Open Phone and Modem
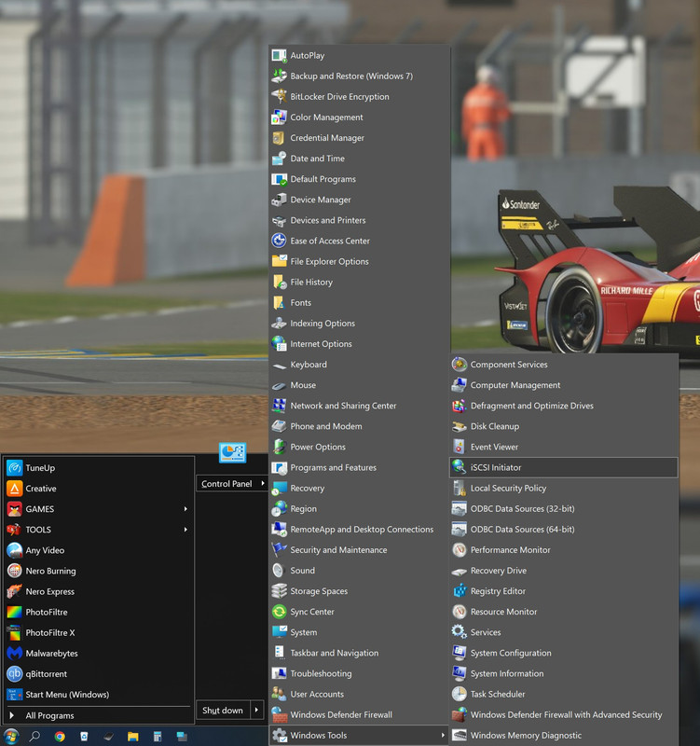This screenshot has width=700, height=746. [x=359, y=426]
